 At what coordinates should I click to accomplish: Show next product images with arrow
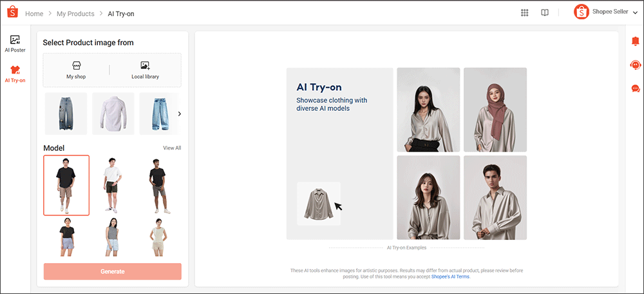click(x=180, y=114)
